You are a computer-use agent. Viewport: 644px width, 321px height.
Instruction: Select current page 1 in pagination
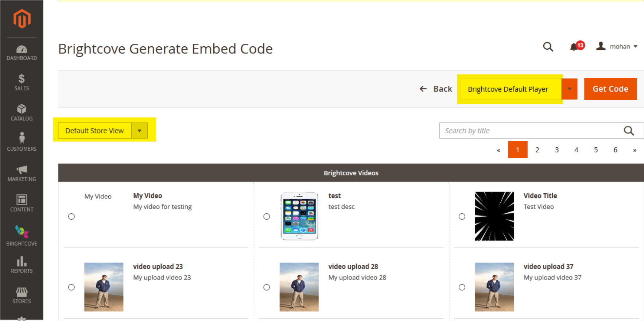click(517, 150)
